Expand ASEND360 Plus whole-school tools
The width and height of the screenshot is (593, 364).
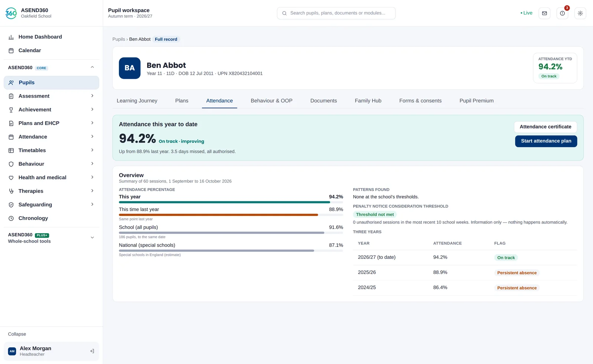click(92, 238)
